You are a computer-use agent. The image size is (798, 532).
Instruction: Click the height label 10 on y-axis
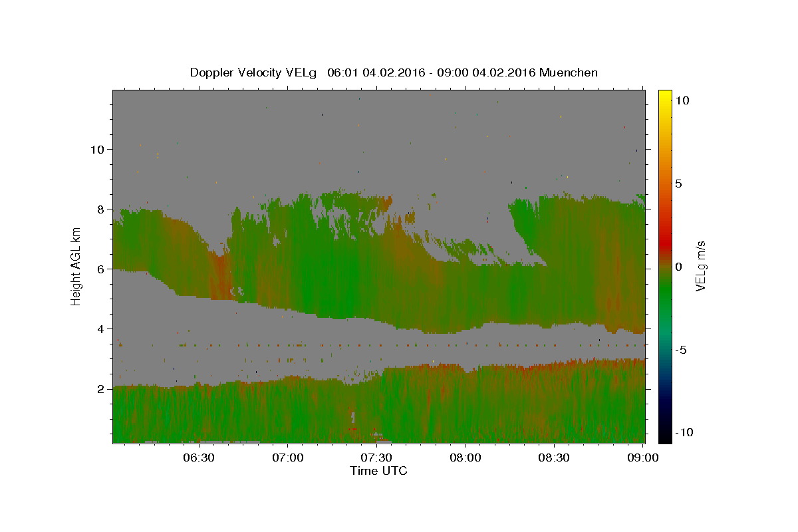click(96, 149)
